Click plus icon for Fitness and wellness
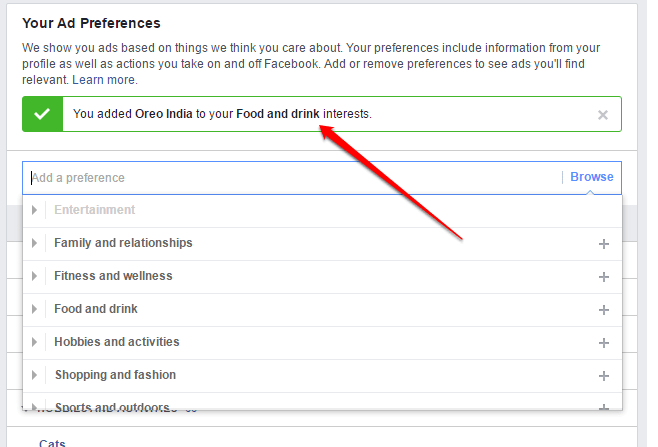 [x=603, y=277]
